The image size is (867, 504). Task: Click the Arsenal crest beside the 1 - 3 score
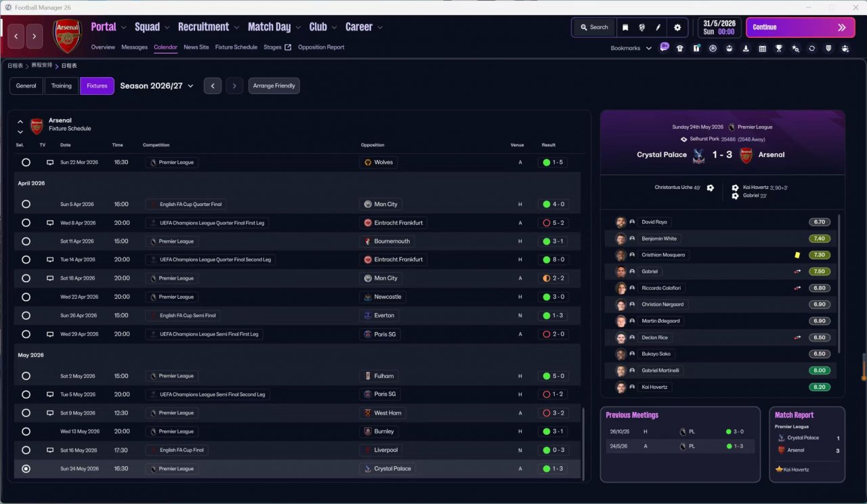[x=746, y=155]
